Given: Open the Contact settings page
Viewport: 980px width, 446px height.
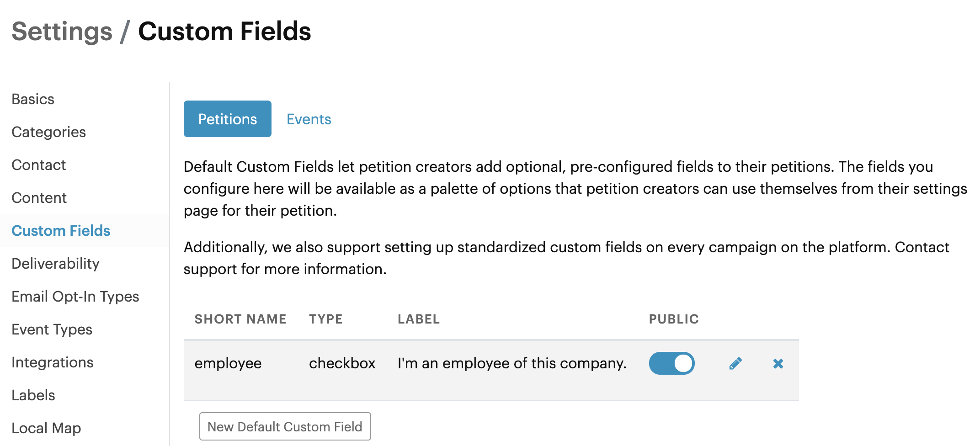Looking at the screenshot, I should pos(39,165).
